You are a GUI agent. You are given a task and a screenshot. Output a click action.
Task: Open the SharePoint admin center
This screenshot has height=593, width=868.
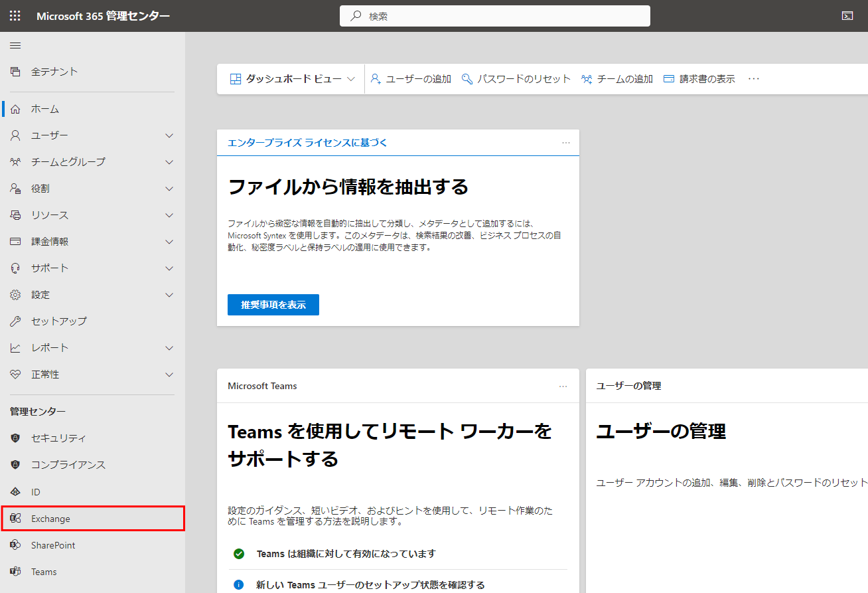click(92, 545)
